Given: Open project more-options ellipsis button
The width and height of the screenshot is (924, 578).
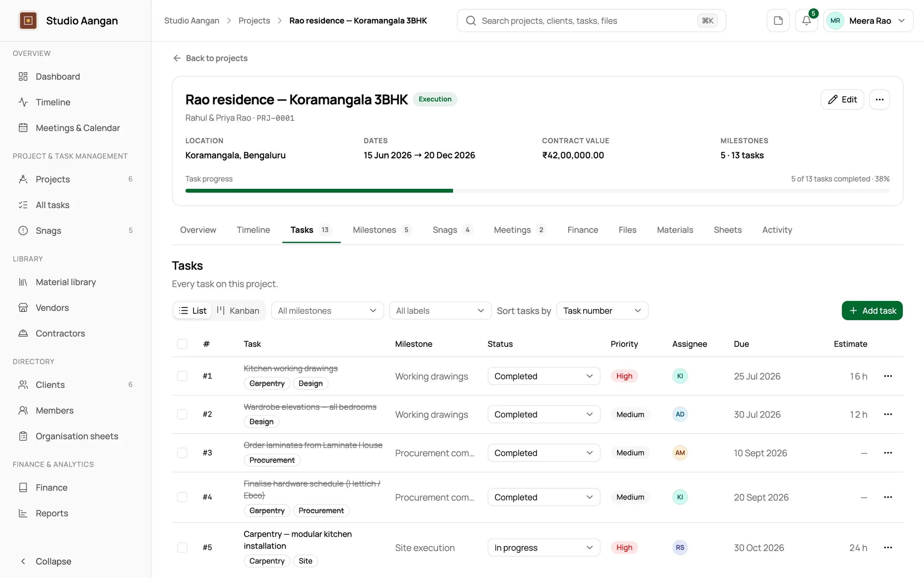Looking at the screenshot, I should (880, 99).
